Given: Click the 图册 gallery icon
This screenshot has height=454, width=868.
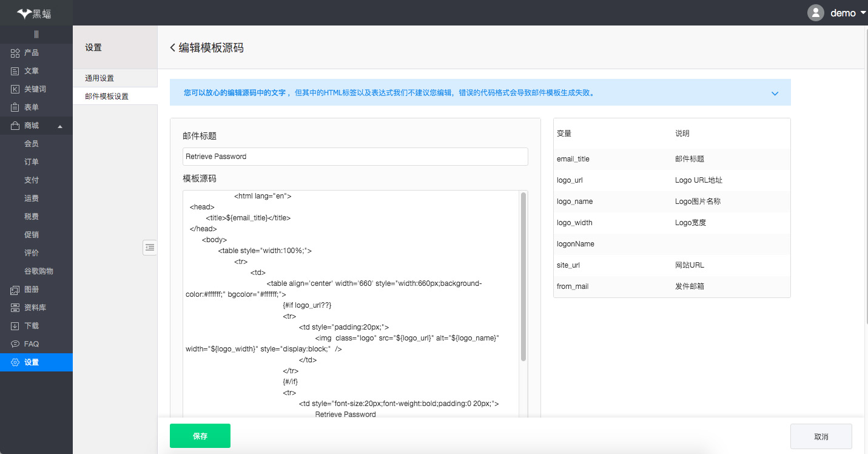Looking at the screenshot, I should pos(15,290).
